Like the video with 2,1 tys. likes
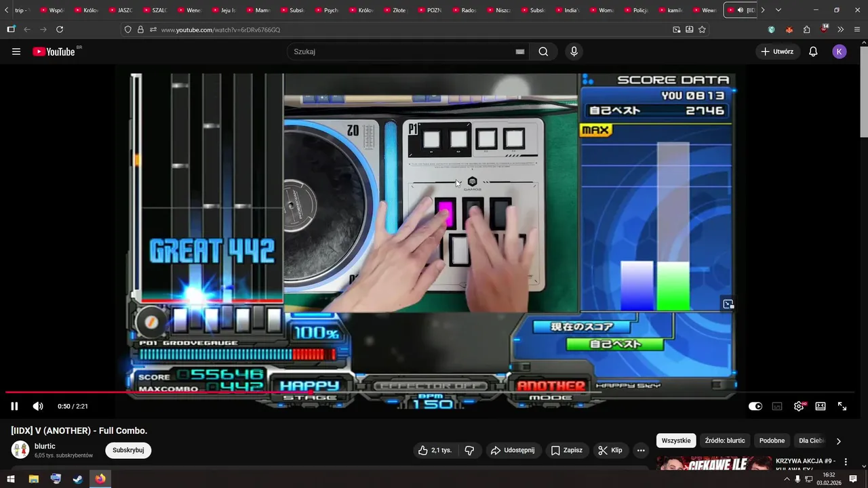The height and width of the screenshot is (488, 868). pyautogui.click(x=435, y=450)
